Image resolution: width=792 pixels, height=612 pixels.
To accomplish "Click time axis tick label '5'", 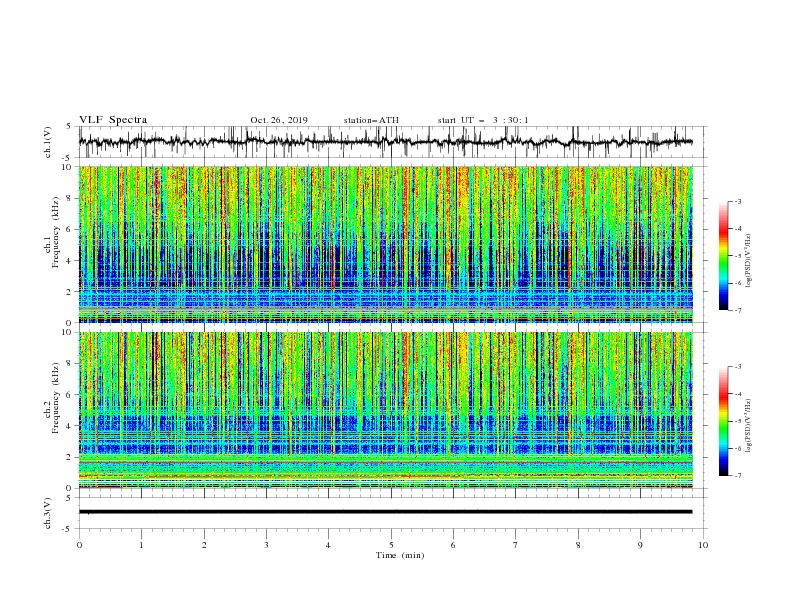I will (391, 545).
